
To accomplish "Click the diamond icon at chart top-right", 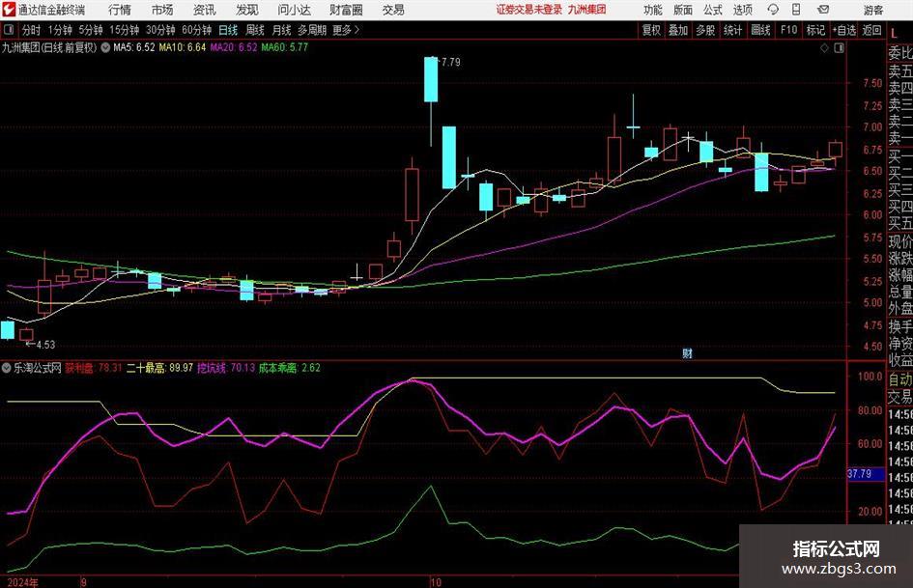I will coord(824,48).
